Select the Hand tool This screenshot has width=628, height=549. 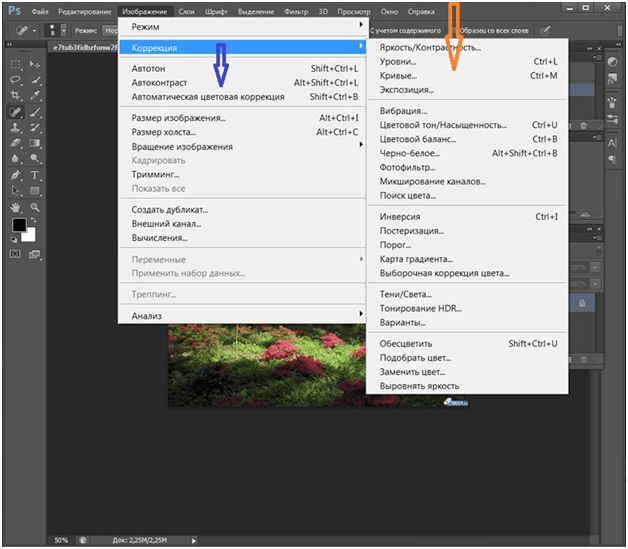(16, 207)
